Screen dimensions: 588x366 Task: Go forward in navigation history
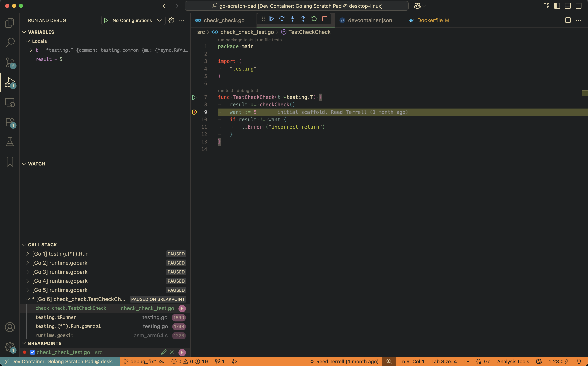[176, 6]
